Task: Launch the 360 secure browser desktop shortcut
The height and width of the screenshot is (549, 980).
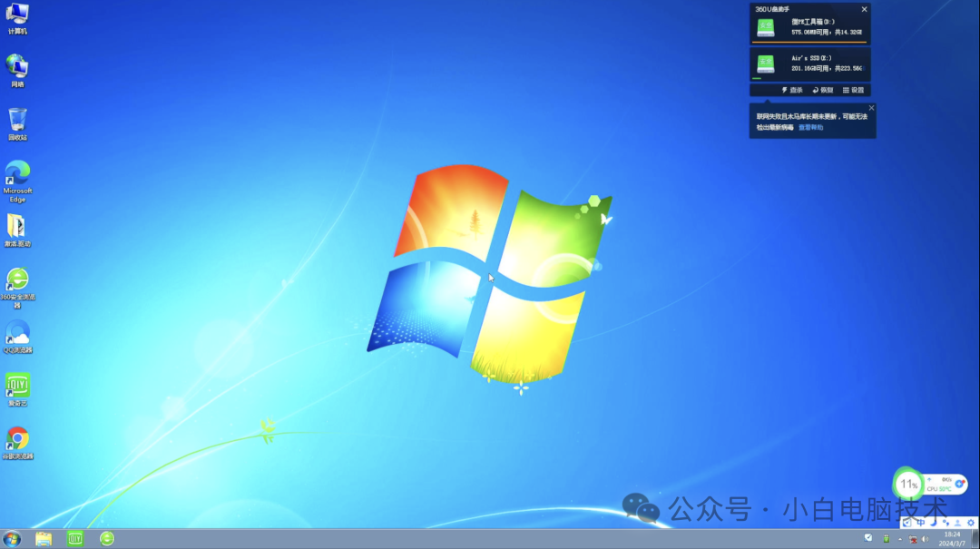Action: click(x=17, y=288)
